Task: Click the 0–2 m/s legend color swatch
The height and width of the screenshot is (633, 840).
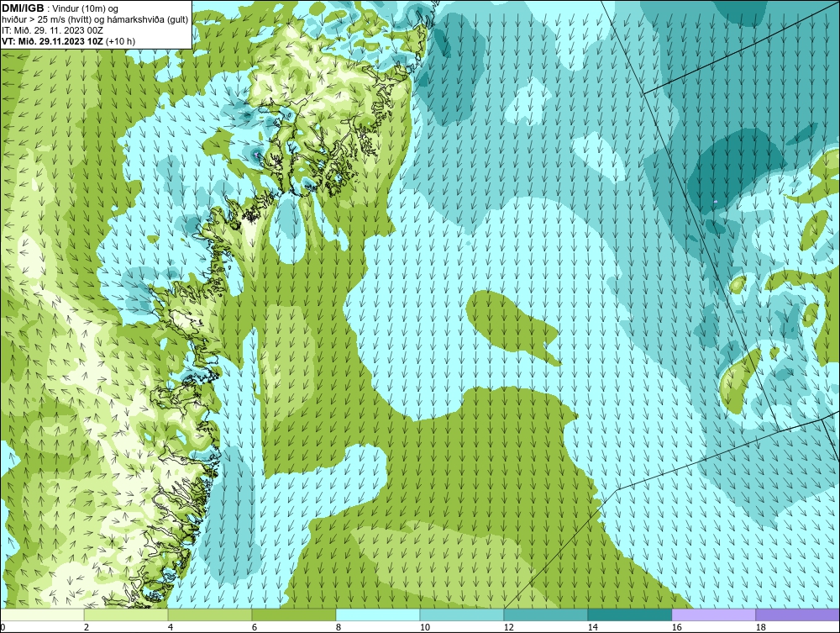Action: (42, 615)
